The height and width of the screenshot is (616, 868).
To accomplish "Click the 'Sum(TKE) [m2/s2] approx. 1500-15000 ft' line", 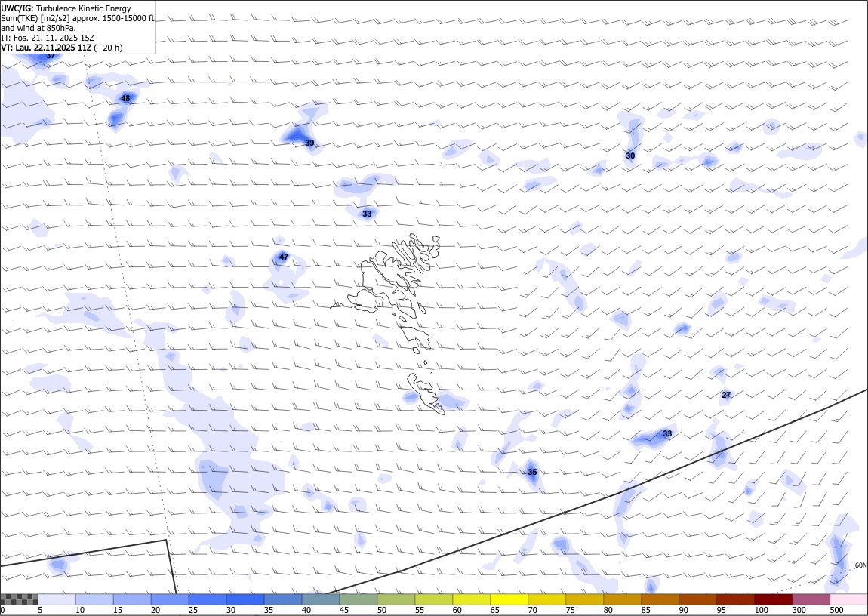I will tap(78, 18).
